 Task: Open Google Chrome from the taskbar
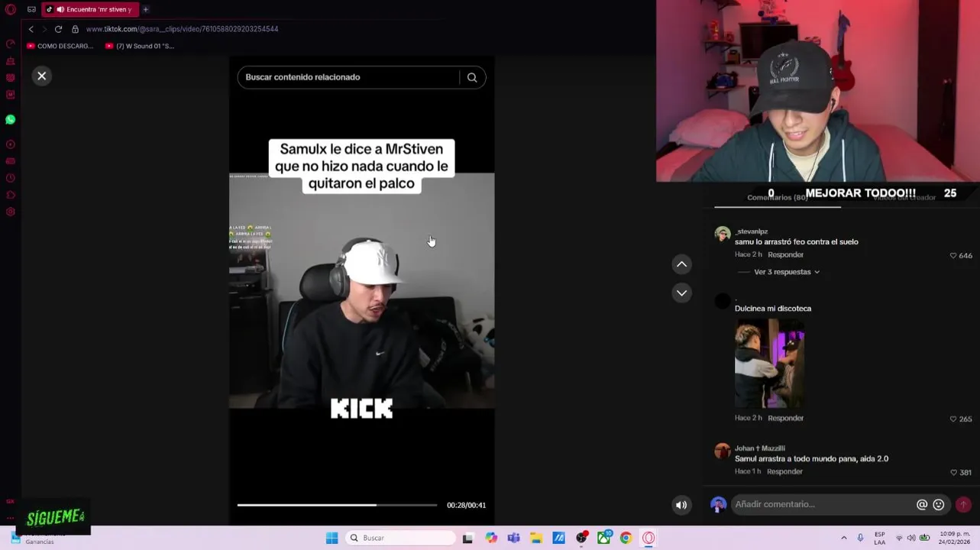[626, 538]
